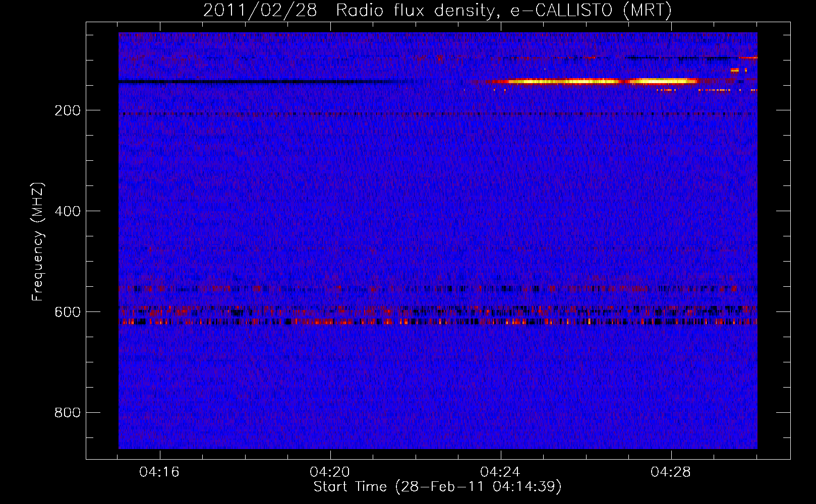Click the 04:20 time tick label
Image resolution: width=816 pixels, height=504 pixels.
[x=330, y=472]
